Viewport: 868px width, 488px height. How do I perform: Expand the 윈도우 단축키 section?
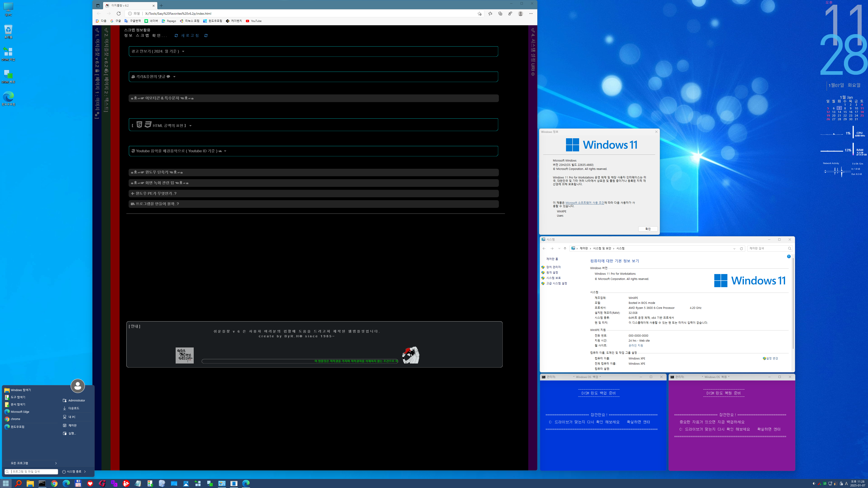click(x=313, y=172)
